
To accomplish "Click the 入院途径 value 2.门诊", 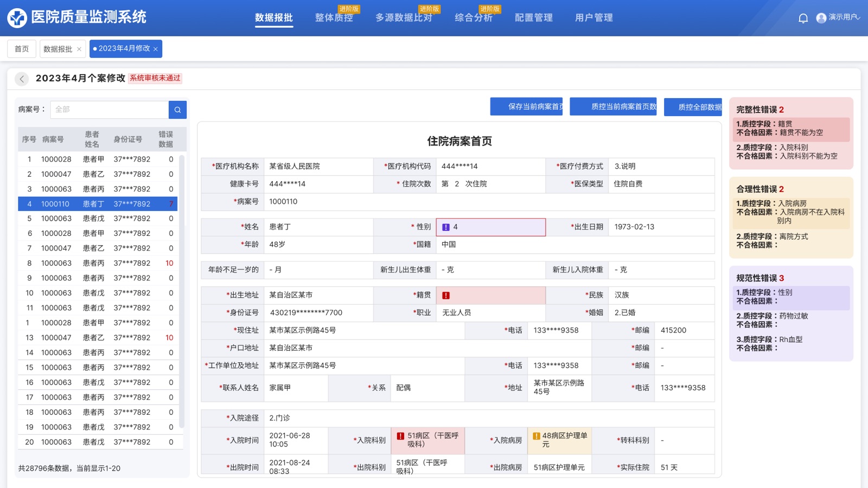I will click(279, 418).
